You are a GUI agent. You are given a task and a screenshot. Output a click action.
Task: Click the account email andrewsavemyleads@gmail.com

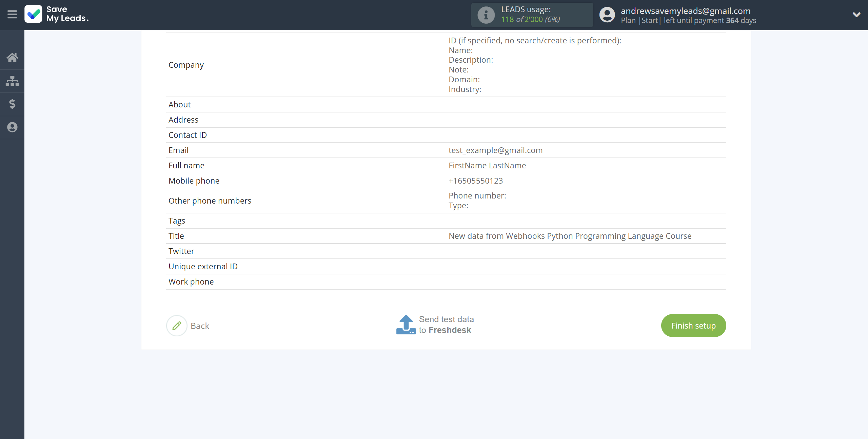coord(686,11)
